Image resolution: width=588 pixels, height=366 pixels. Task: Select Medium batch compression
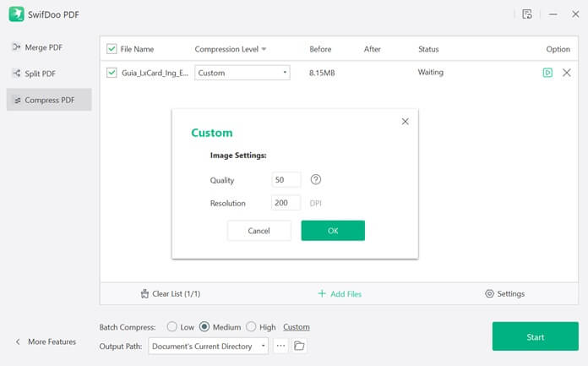pyautogui.click(x=204, y=326)
